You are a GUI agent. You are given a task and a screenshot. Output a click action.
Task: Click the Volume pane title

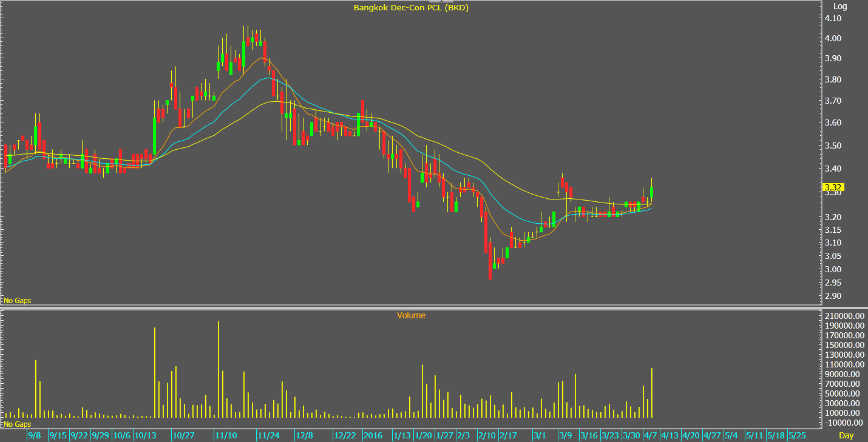tap(411, 315)
